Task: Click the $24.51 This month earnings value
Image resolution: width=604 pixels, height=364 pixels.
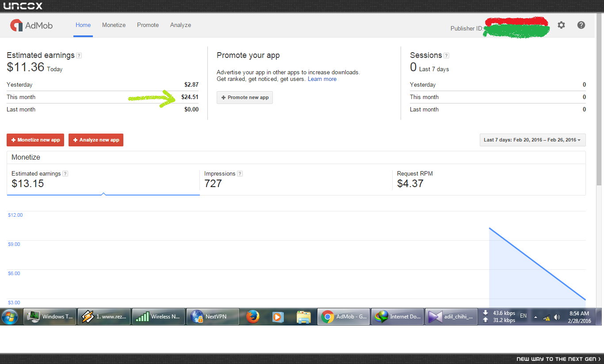Action: (190, 97)
